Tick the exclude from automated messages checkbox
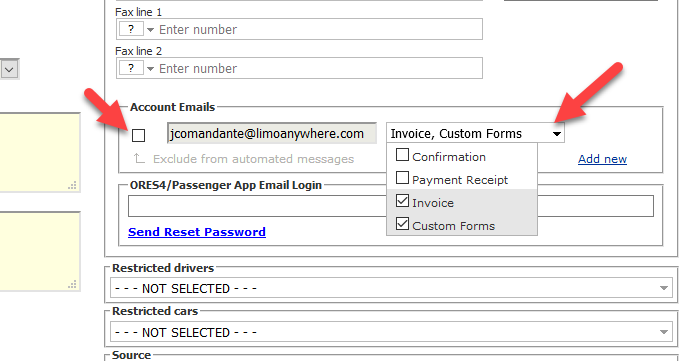Screen dimensions: 683x361 pyautogui.click(x=139, y=135)
